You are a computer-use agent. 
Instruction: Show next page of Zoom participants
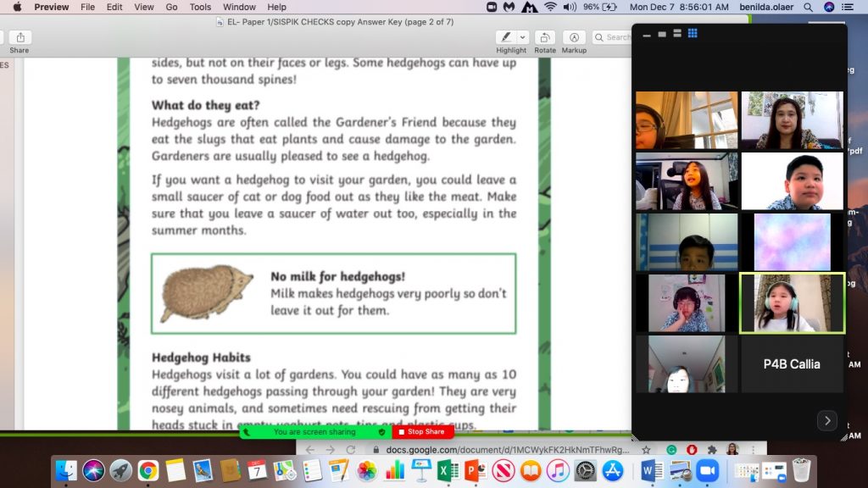coord(826,420)
